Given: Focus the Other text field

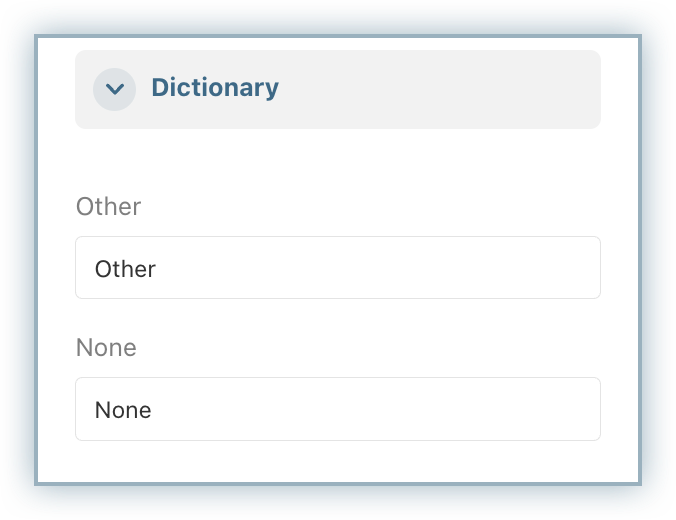Looking at the screenshot, I should [337, 268].
